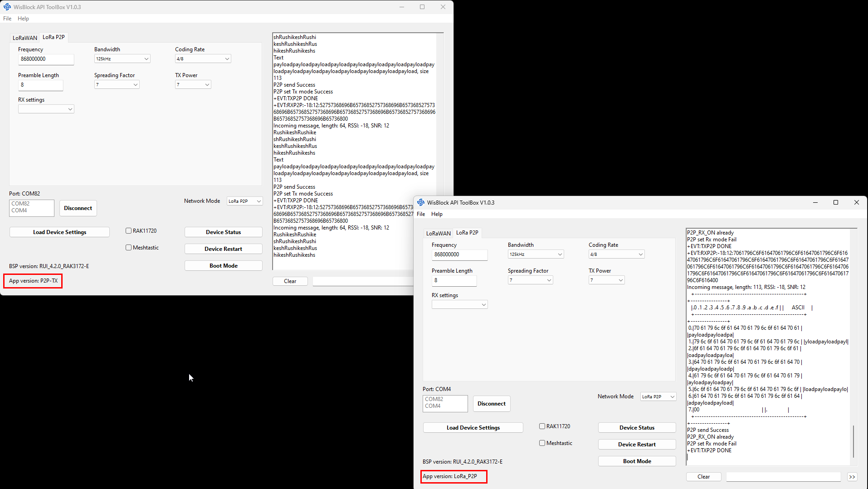Select COM4 in the back window port list
The height and width of the screenshot is (489, 868).
[x=20, y=210]
